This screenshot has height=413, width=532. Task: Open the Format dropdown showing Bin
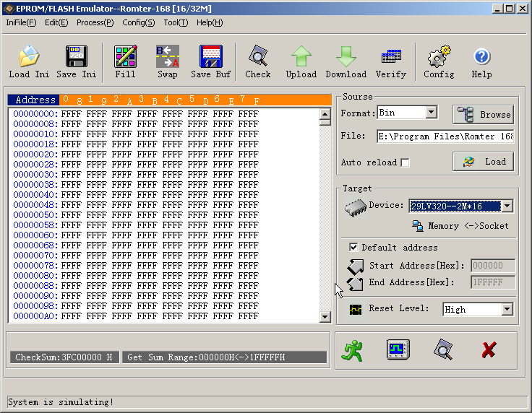431,113
